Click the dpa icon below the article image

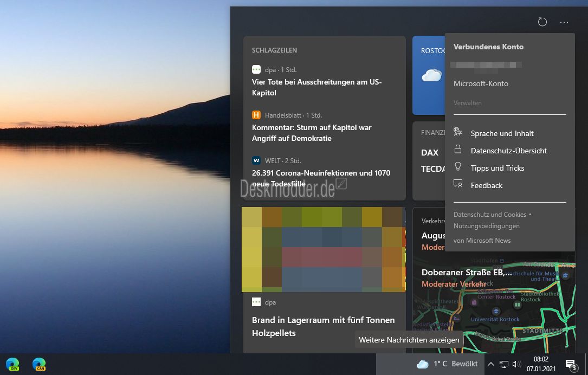(x=256, y=302)
